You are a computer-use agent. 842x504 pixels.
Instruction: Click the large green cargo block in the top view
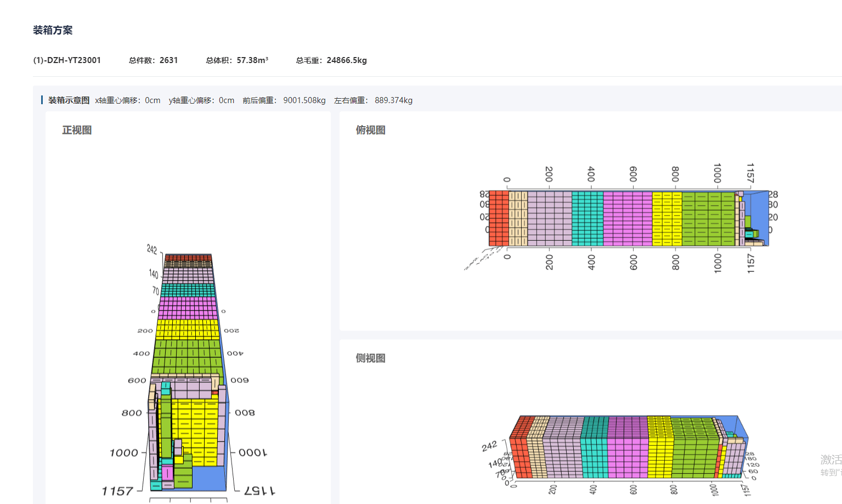[709, 218]
